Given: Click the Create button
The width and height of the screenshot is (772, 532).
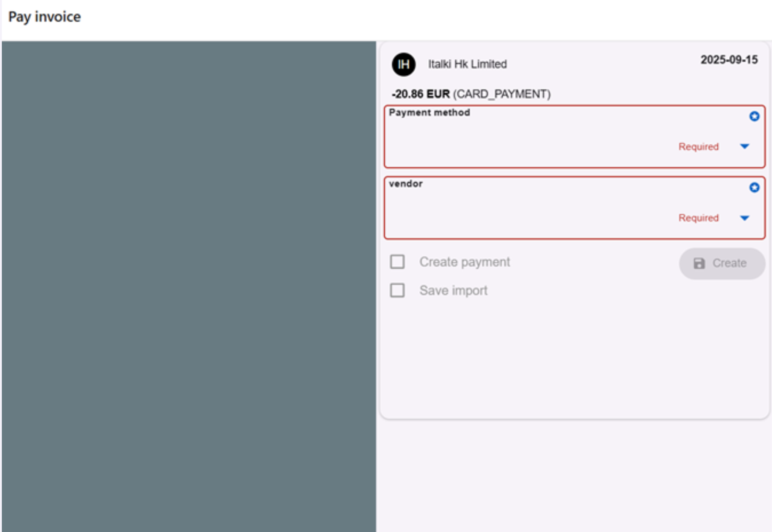Looking at the screenshot, I should point(722,263).
